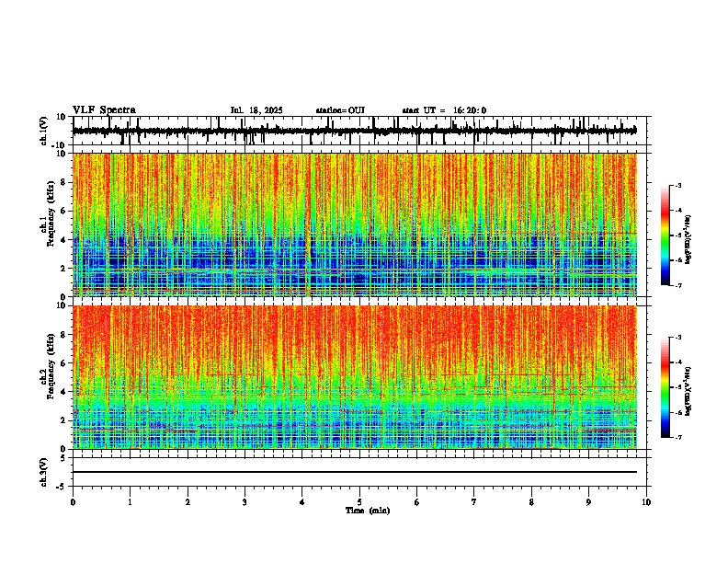Click tick label "9" on the time axis

click(x=588, y=502)
